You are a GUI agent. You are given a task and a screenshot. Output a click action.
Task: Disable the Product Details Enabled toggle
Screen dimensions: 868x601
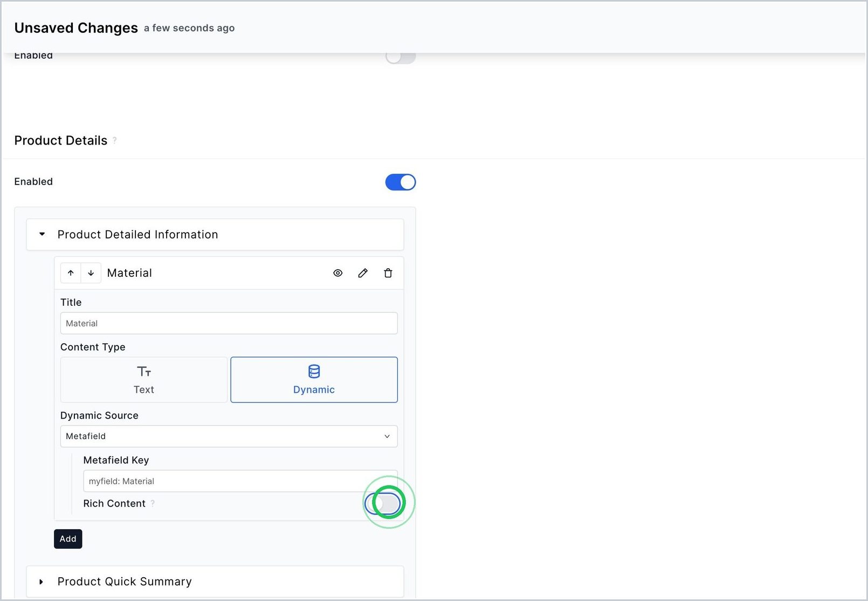pos(401,182)
